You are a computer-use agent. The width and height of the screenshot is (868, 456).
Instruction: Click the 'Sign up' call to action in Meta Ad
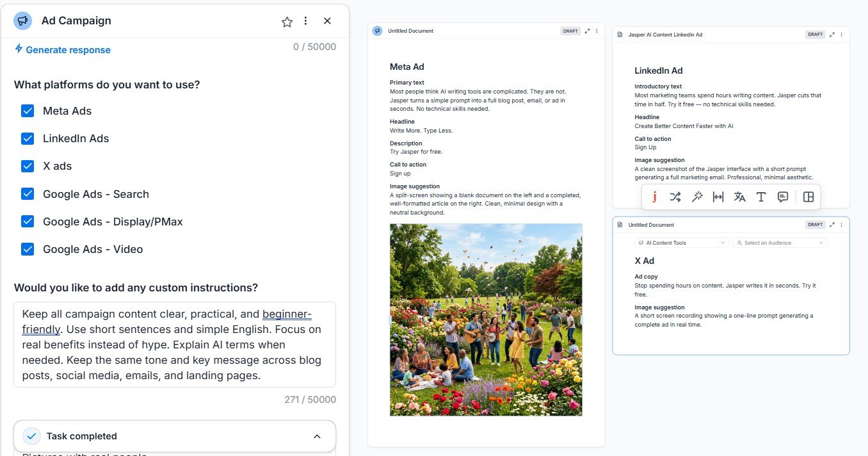tap(400, 174)
